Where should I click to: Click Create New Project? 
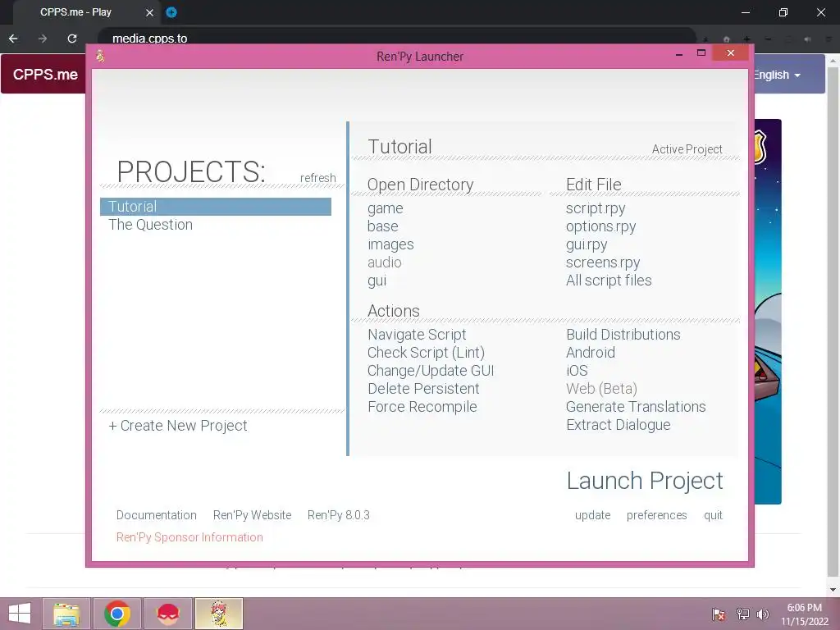tap(178, 426)
